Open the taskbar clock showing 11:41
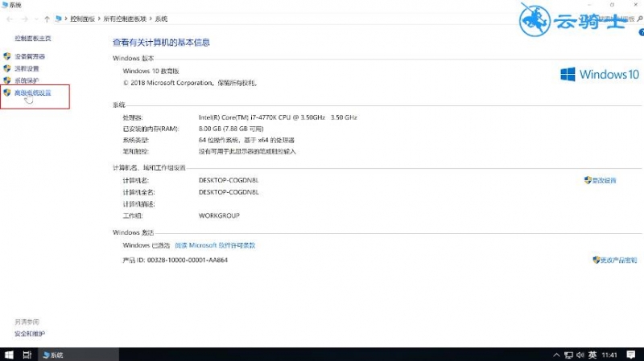 (x=609, y=355)
